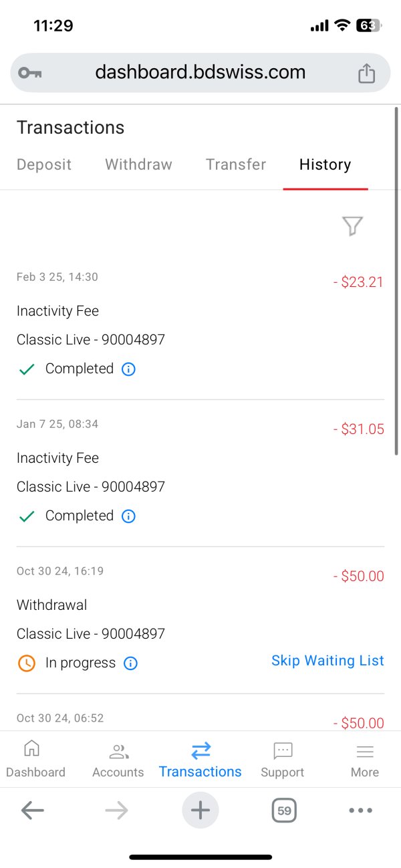This screenshot has width=401, height=868.
Task: Show the 59 open browser tabs
Action: [x=284, y=810]
